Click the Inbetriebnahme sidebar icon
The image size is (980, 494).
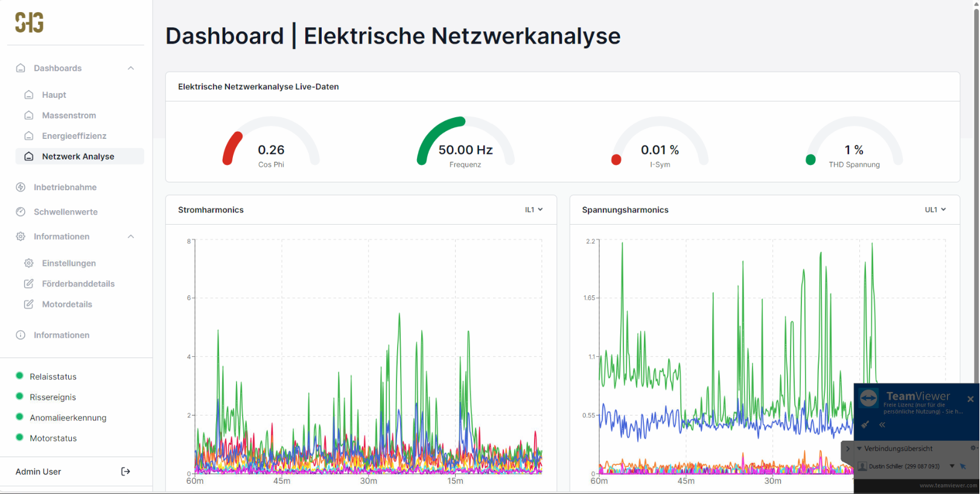[x=21, y=187]
